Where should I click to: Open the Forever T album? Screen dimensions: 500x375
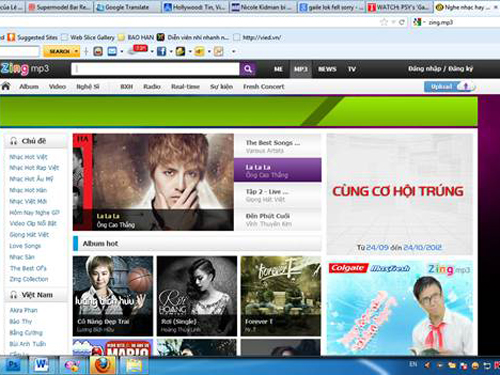281,296
